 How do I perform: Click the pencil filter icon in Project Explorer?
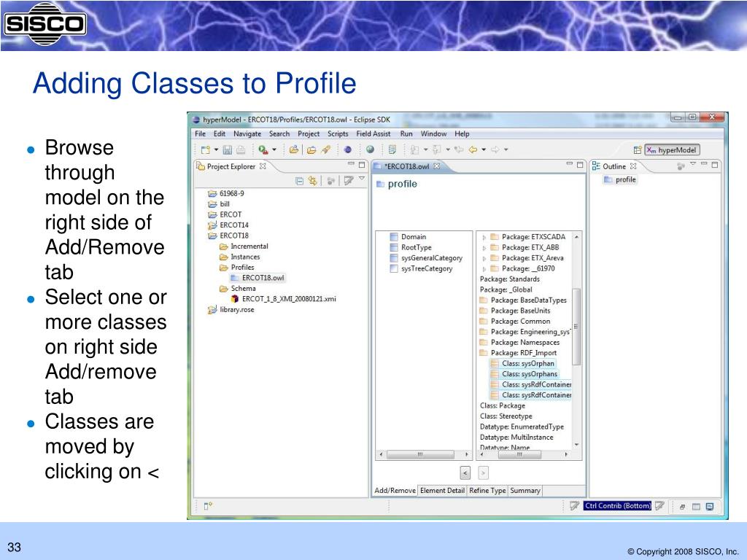[349, 181]
